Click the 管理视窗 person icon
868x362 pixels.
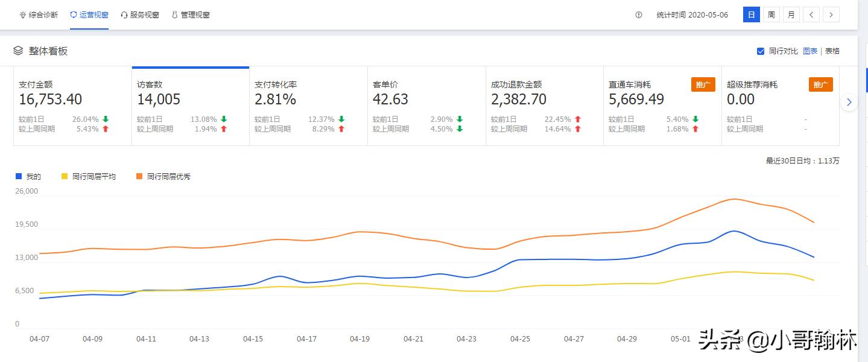point(174,14)
